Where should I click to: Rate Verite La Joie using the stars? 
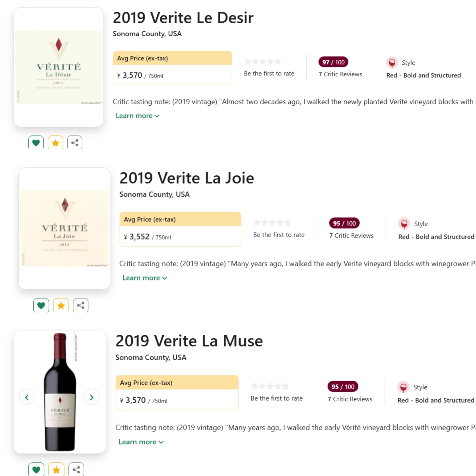click(272, 223)
